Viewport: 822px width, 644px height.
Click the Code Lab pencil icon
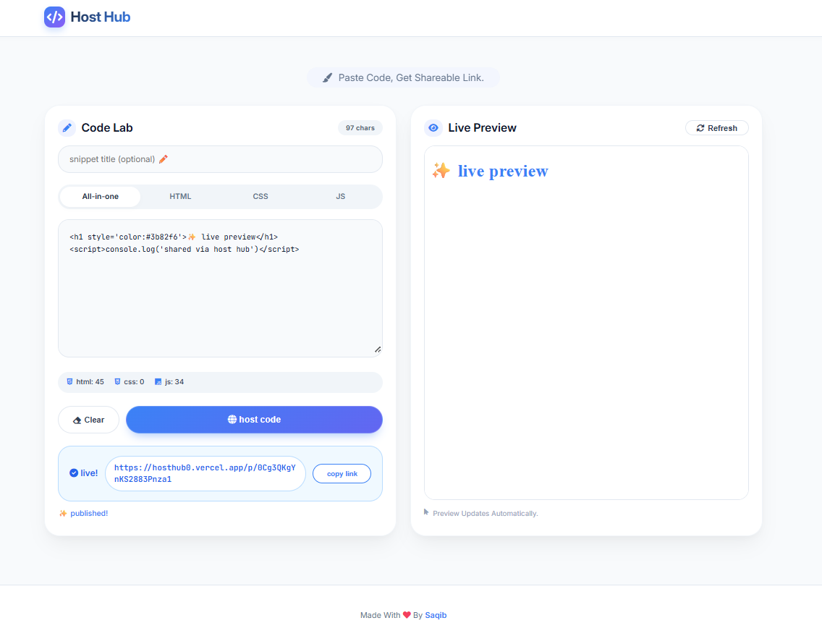click(67, 127)
